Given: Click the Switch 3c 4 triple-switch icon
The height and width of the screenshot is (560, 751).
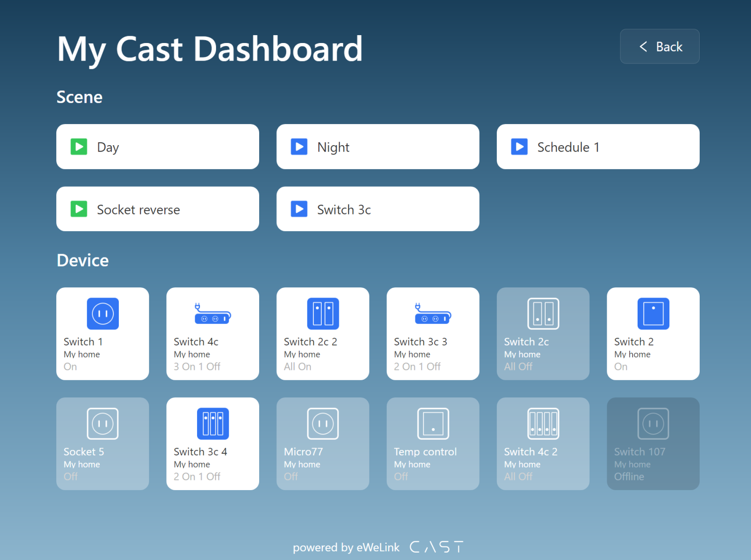Looking at the screenshot, I should click(212, 423).
